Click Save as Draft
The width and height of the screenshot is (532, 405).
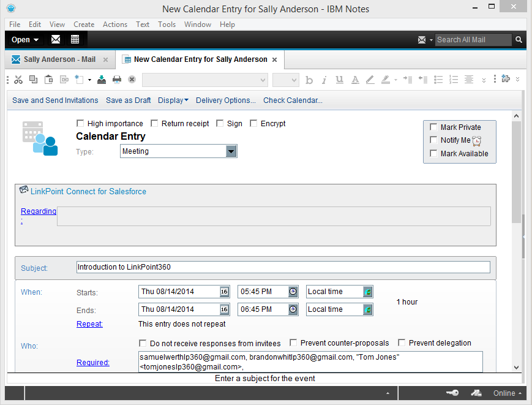(128, 100)
